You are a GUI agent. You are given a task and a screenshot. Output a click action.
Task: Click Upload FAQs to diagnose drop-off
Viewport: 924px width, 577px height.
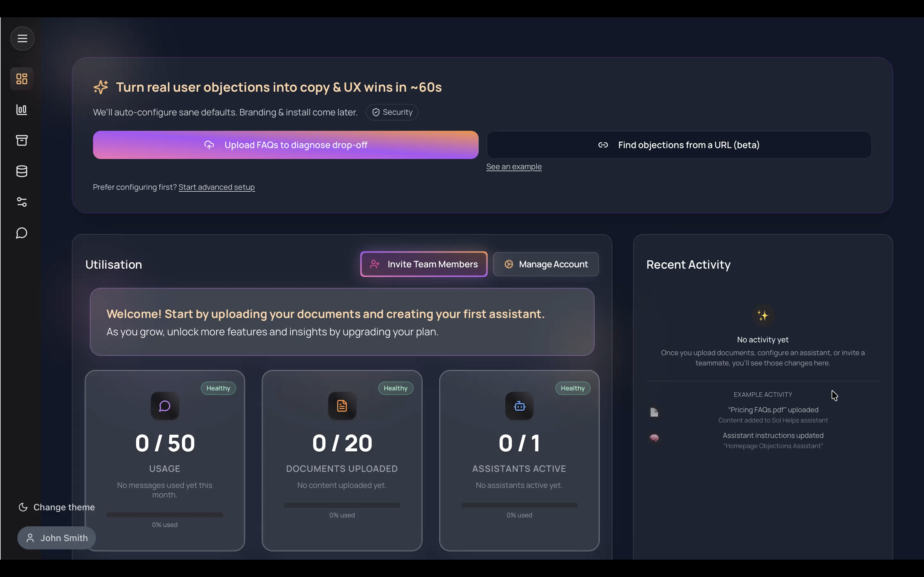coord(286,145)
